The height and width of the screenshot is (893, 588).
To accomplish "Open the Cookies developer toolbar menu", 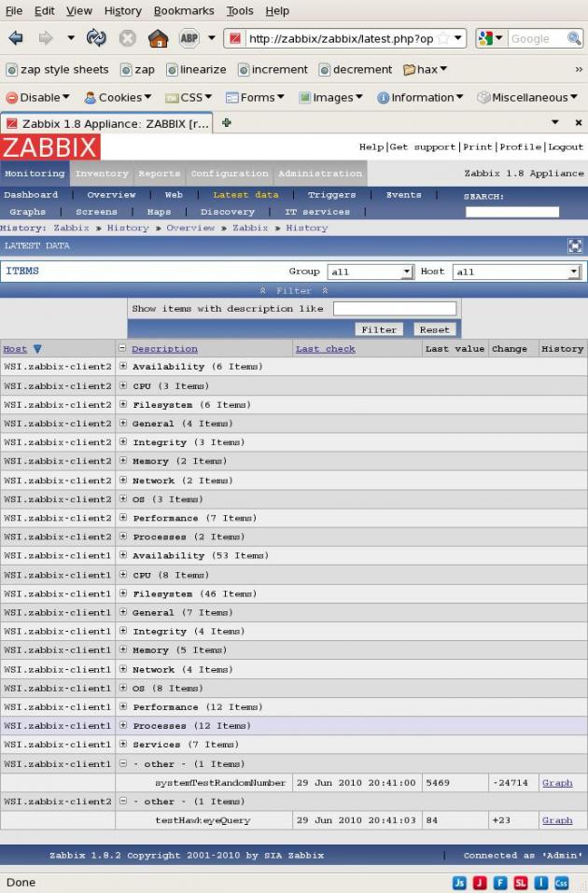I will tap(118, 97).
